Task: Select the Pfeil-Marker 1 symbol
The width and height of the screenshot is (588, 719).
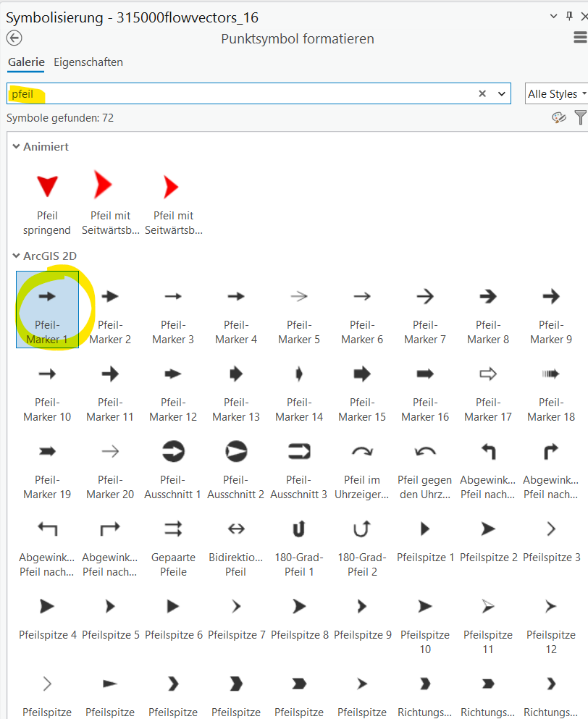Action: coord(47,309)
